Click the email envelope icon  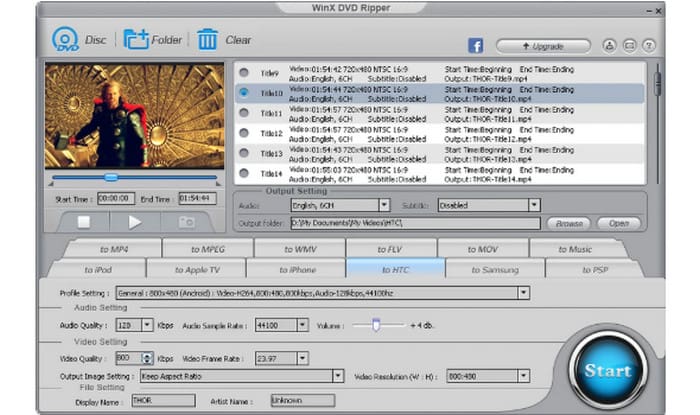click(x=629, y=46)
